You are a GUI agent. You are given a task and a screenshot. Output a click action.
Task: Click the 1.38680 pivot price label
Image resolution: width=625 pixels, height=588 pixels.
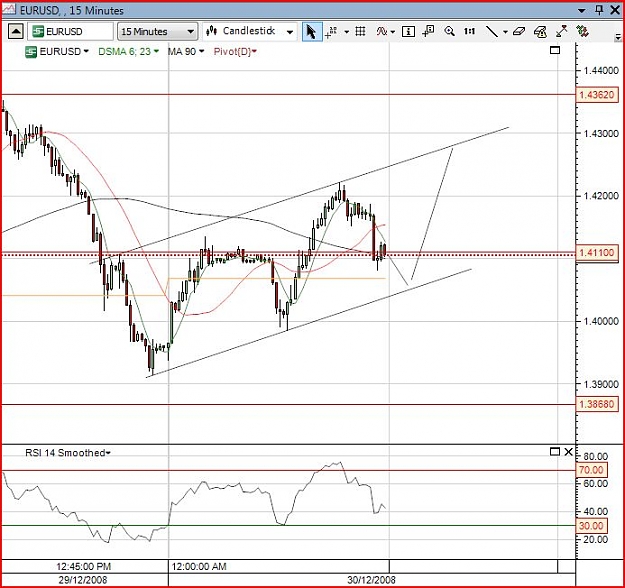(597, 404)
